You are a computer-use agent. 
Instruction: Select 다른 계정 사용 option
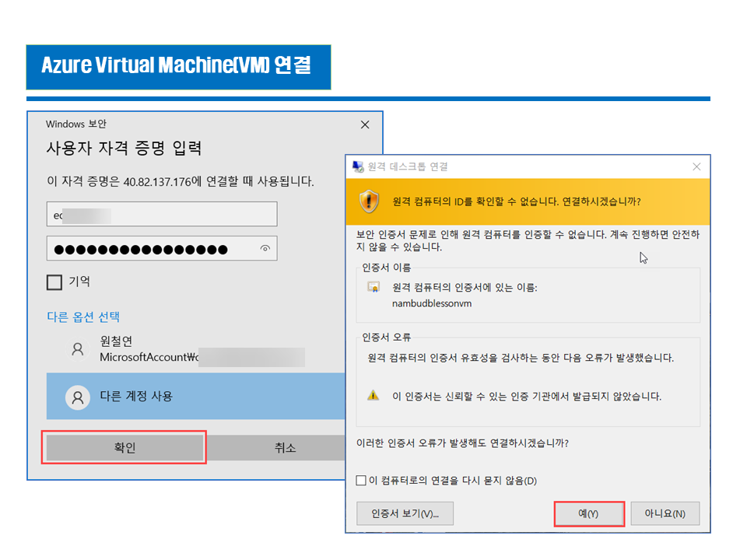(195, 396)
